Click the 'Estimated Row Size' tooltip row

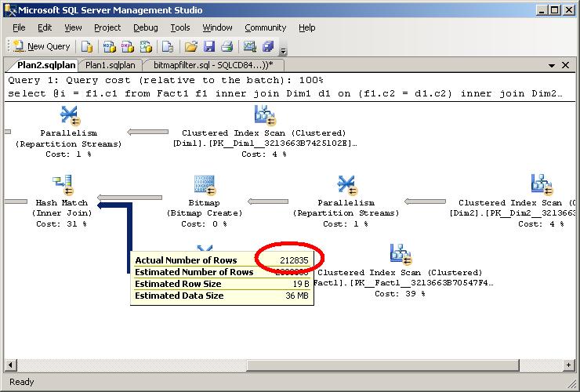[222, 284]
